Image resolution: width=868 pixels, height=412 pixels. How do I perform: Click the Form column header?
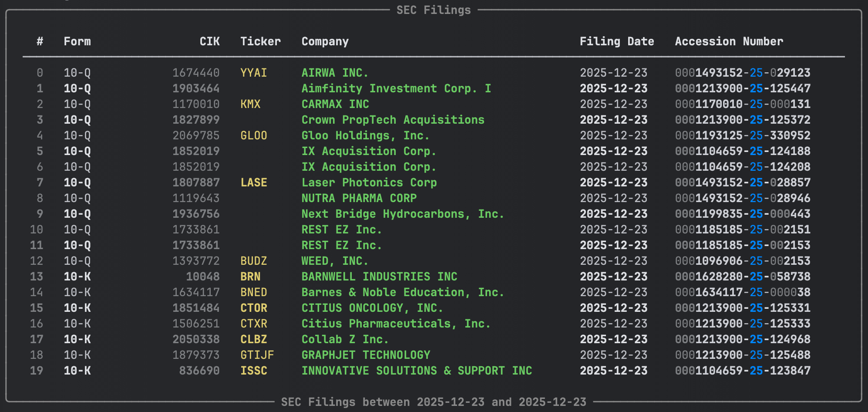click(77, 41)
